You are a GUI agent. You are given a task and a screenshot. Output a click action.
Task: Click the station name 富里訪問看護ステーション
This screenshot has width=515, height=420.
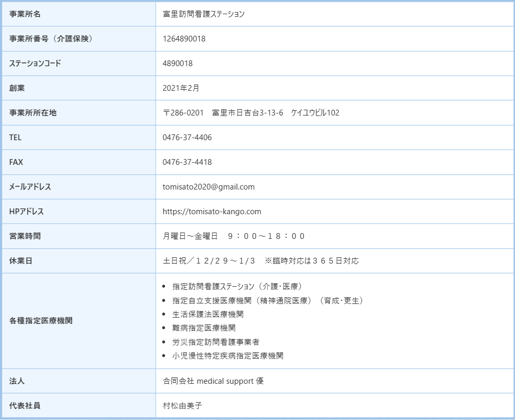click(x=203, y=14)
